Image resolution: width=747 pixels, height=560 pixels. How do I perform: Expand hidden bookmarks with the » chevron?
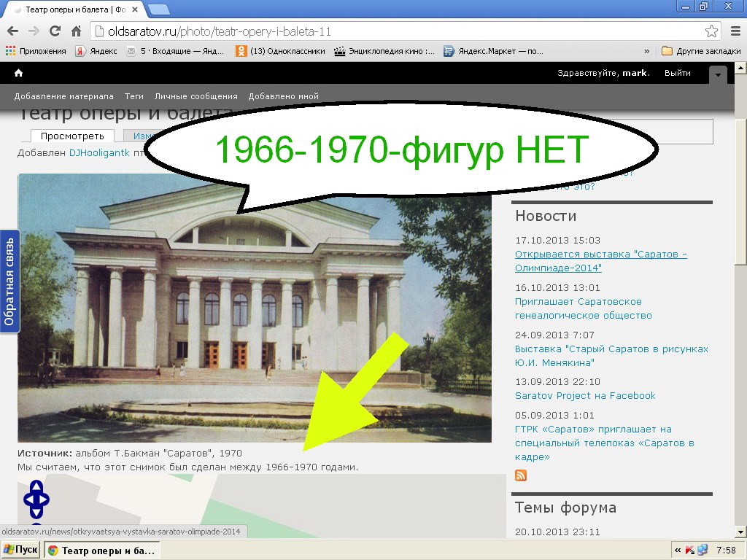click(x=646, y=51)
